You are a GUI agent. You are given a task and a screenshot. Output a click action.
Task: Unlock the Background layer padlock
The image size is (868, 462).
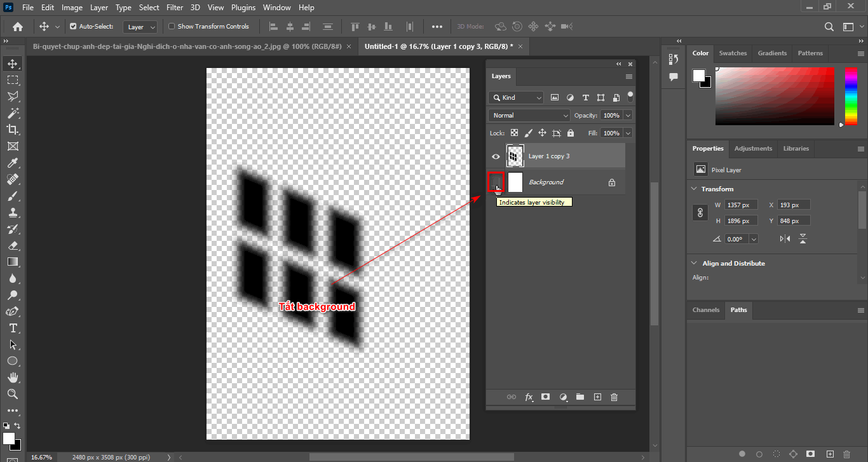611,182
